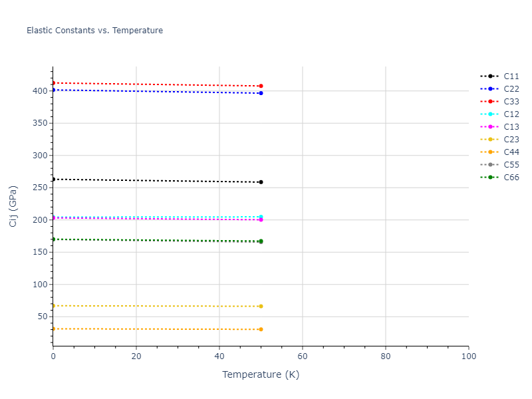Select the 'Cij (GPa)' y-axis title

(13, 206)
